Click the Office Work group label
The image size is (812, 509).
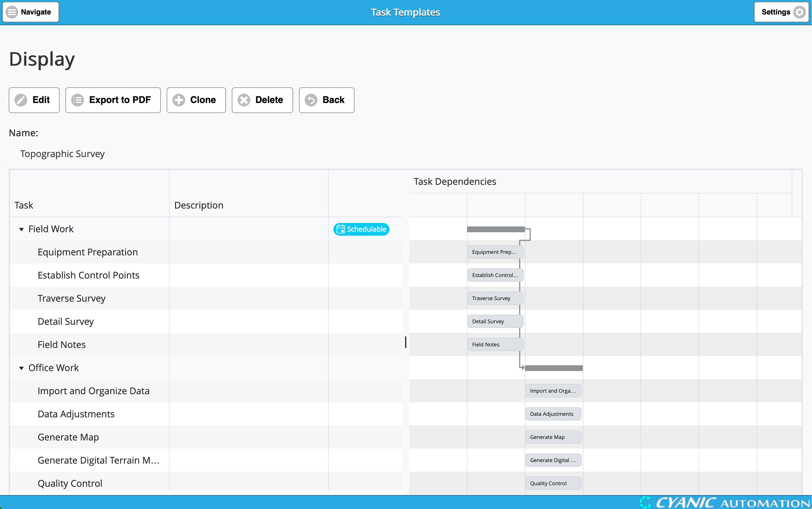point(54,368)
